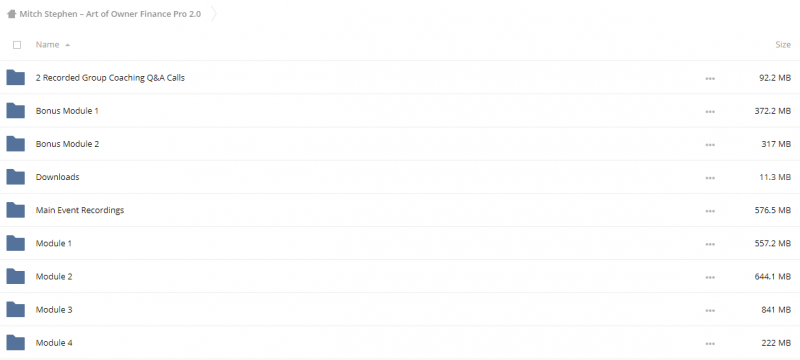Click the sort arrow next to Name
This screenshot has height=360, width=800.
(67, 45)
